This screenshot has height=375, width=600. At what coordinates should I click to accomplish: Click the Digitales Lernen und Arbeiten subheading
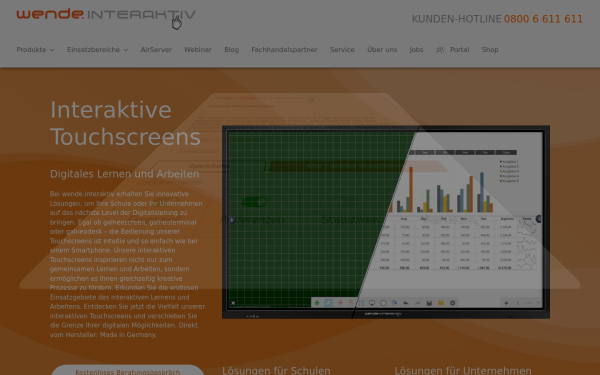click(x=125, y=174)
